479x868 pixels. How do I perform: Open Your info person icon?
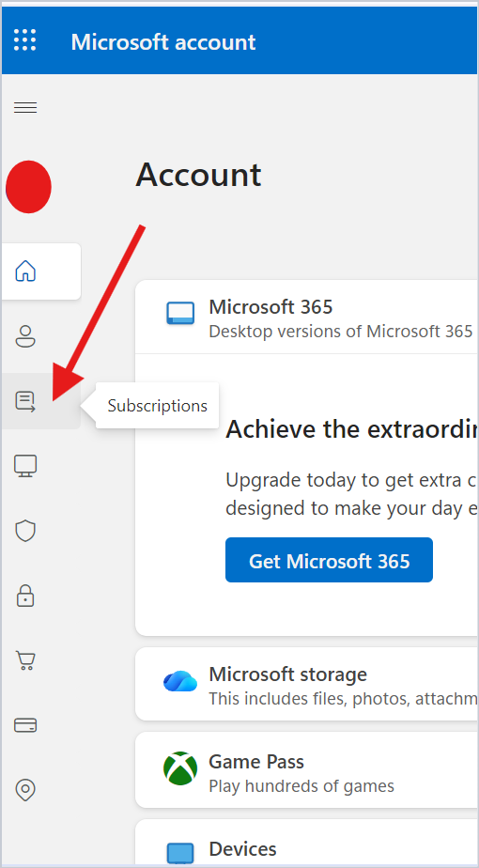point(25,336)
